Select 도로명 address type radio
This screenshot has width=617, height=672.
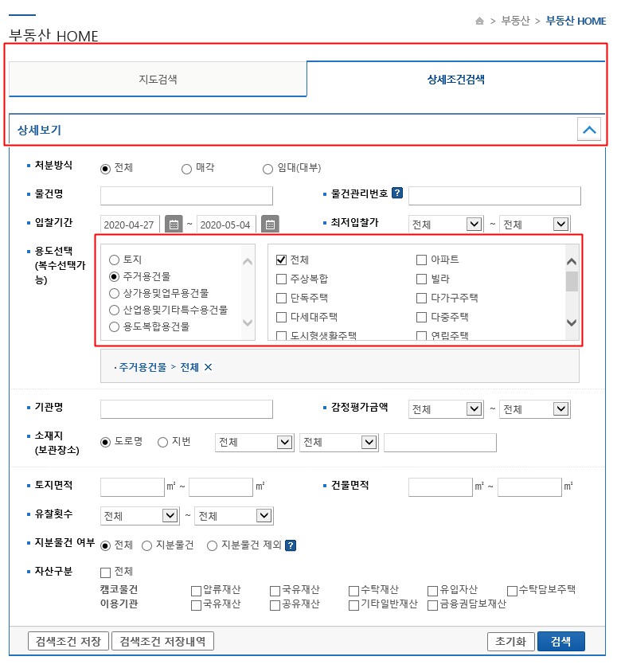pos(105,442)
